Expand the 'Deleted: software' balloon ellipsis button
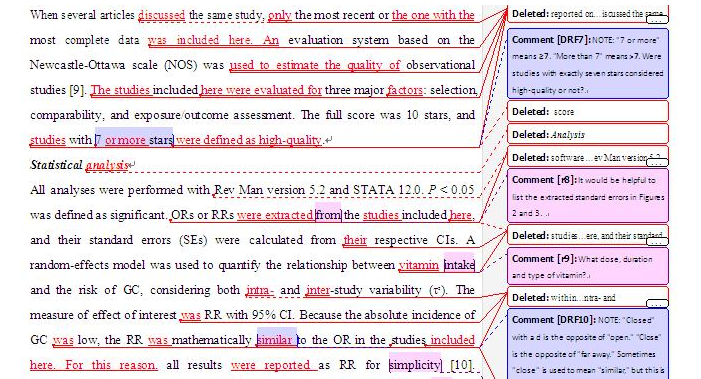 pos(657,163)
